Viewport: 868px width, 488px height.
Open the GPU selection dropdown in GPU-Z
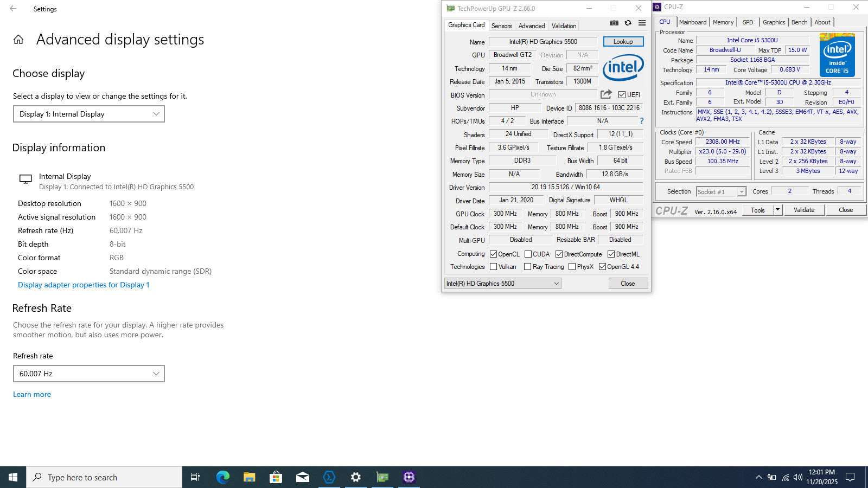click(502, 283)
